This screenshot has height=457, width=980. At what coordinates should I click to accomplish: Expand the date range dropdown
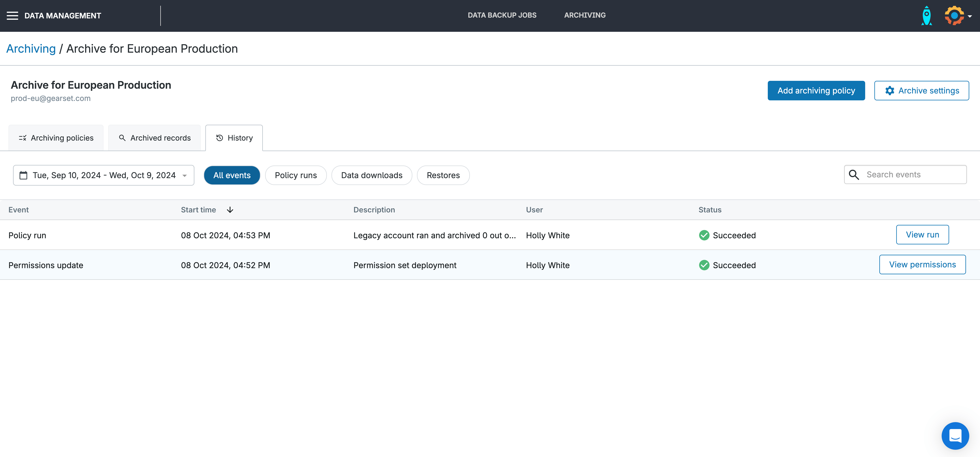pos(184,175)
